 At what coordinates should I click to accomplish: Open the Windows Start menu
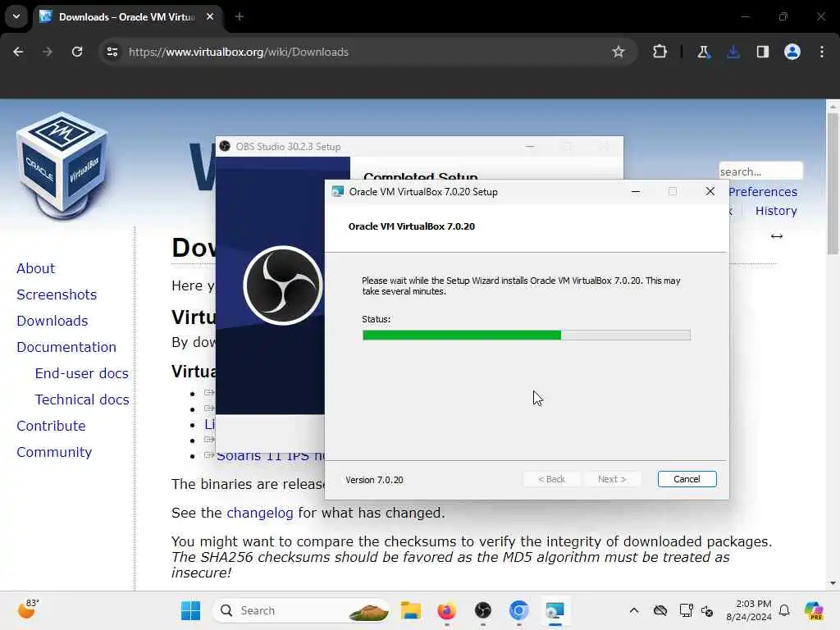pos(190,610)
